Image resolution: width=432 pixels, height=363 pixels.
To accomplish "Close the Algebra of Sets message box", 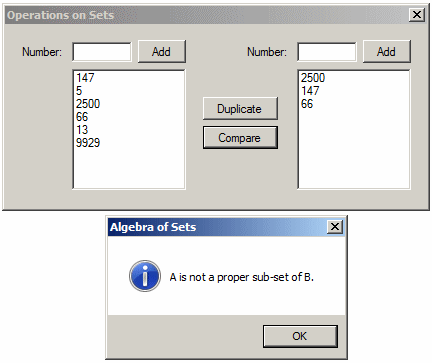I will click(335, 227).
